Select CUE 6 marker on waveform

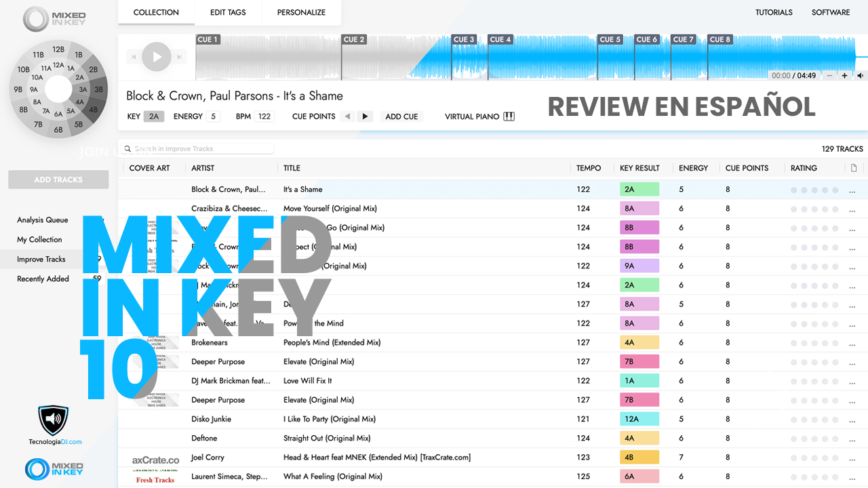coord(647,39)
